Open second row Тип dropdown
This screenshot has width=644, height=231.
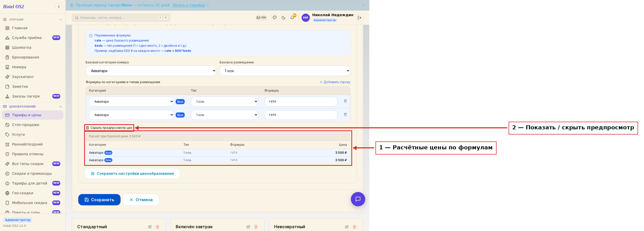pos(224,115)
